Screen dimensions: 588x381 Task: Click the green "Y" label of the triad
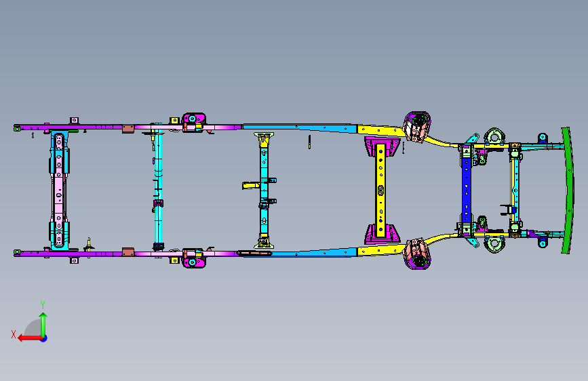(43, 304)
